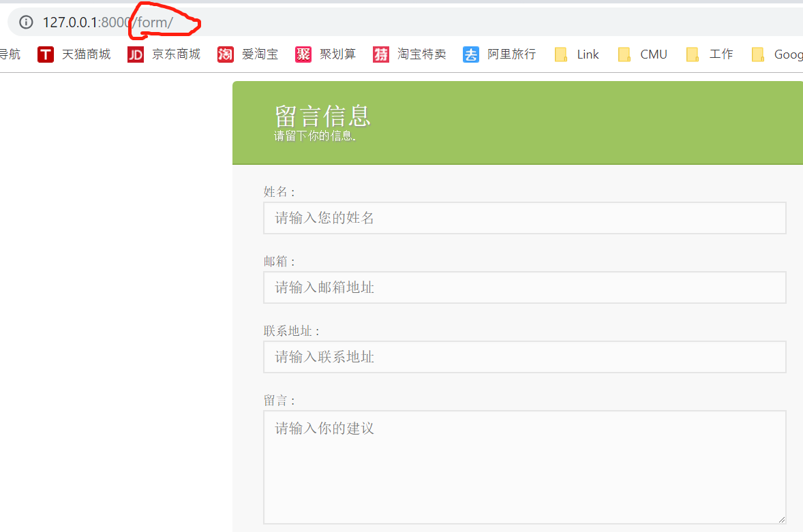Click the textarea resize handle corner
The image size is (803, 532).
[781, 520]
